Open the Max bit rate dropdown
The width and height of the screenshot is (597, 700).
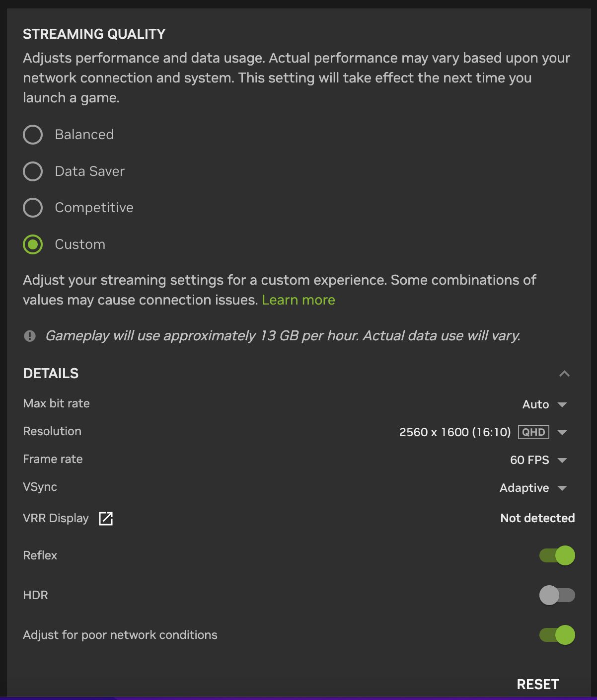coord(544,404)
